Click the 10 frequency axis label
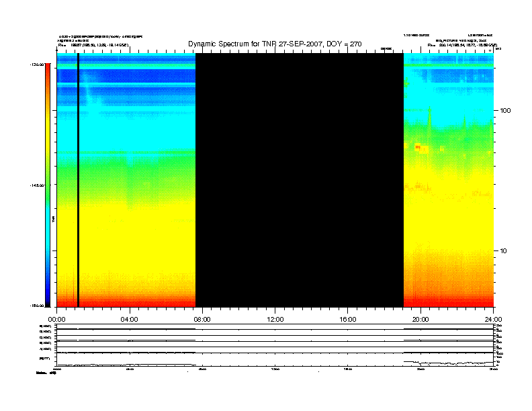The height and width of the screenshot is (411, 532). click(504, 251)
